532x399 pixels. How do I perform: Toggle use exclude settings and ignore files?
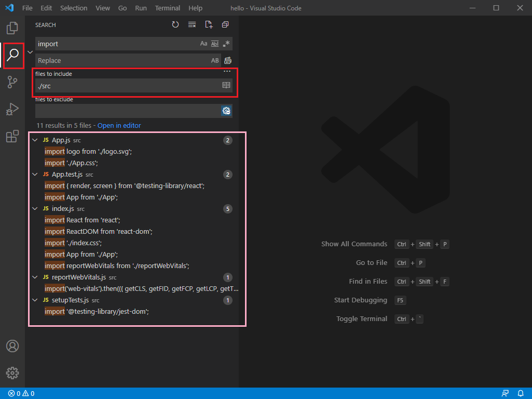[x=226, y=111]
